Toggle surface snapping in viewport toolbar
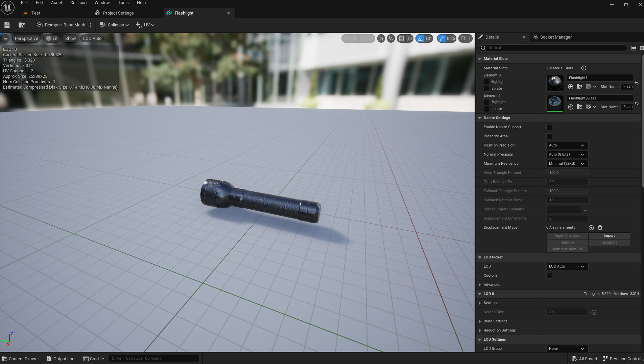Screen dimensions: 644x364 pos(391,39)
